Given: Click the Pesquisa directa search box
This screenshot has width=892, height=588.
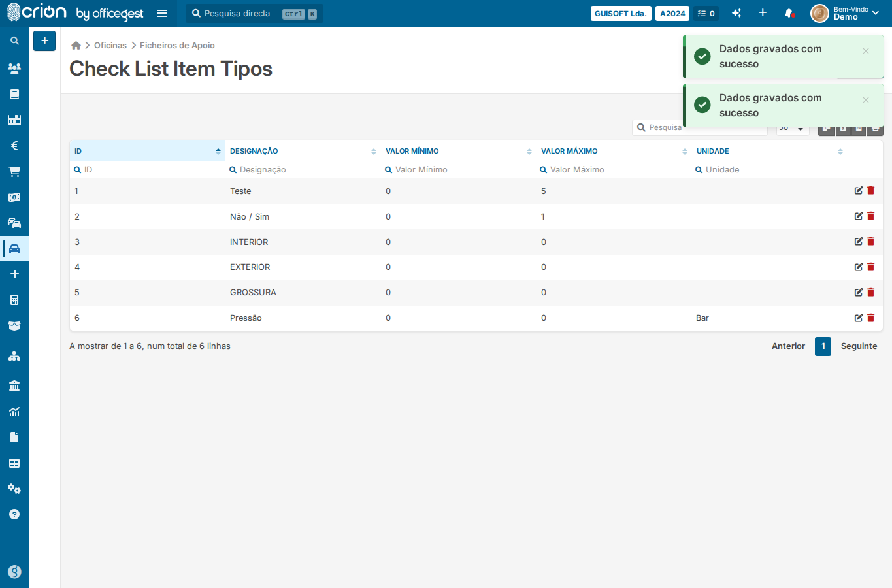Looking at the screenshot, I should [254, 14].
